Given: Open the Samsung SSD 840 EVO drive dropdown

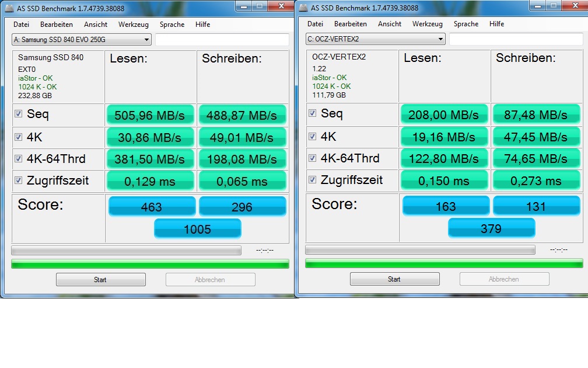Looking at the screenshot, I should [82, 40].
